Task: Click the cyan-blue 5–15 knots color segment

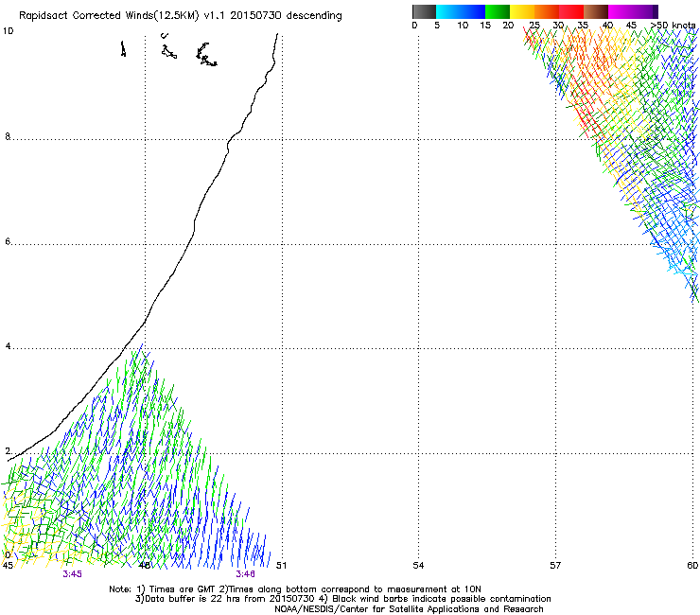Action: click(461, 11)
